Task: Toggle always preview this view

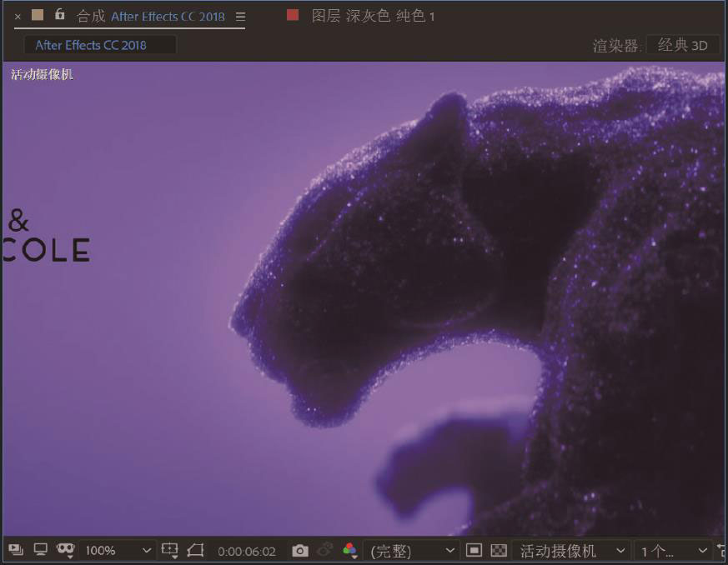Action: (16, 550)
